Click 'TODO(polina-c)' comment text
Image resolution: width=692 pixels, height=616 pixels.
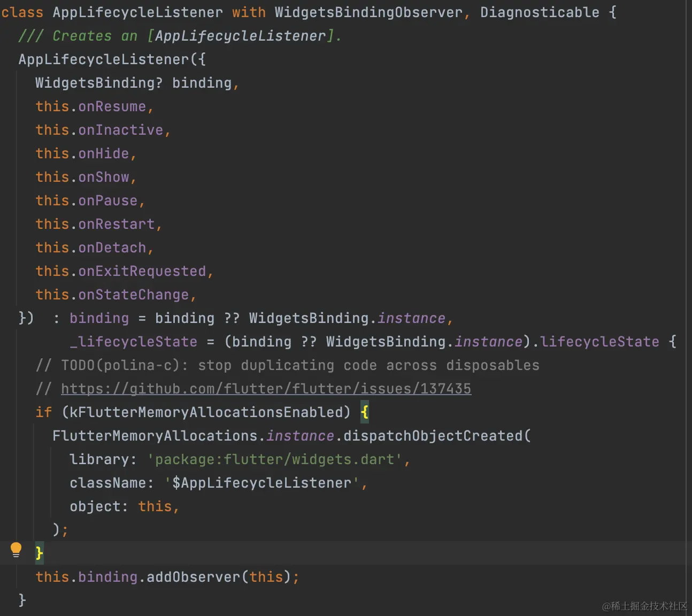point(120,365)
